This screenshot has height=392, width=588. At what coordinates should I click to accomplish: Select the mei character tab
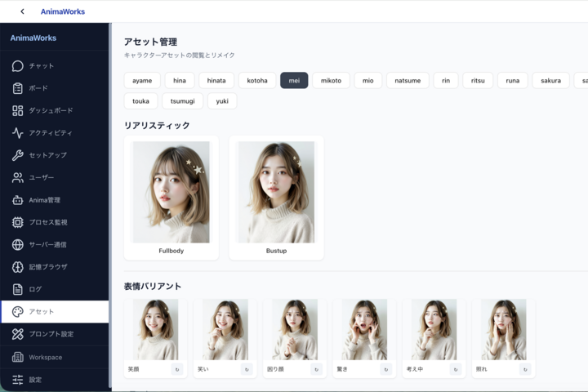pos(294,80)
